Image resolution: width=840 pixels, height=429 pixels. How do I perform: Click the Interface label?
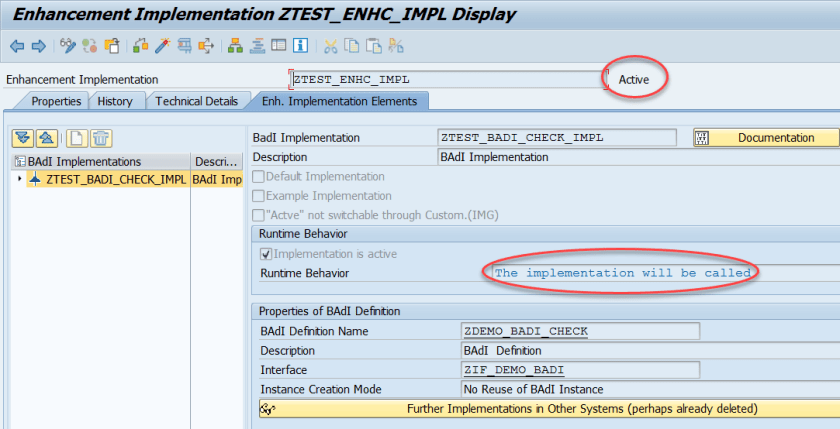[x=283, y=370]
